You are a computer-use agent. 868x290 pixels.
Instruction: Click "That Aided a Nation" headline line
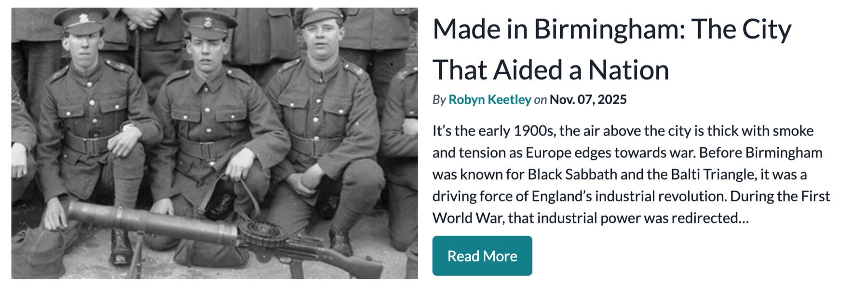click(550, 70)
